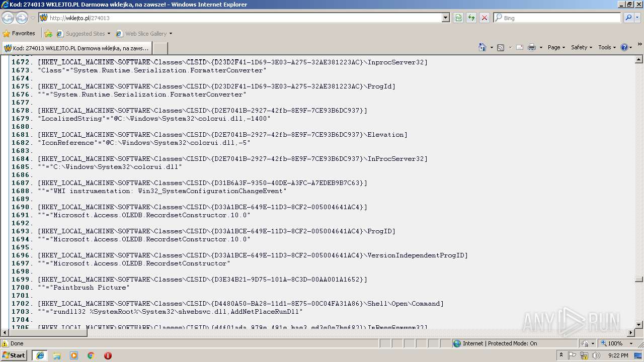The image size is (644, 362).
Task: Click the clock showing 9:22 PM
Action: coord(618,355)
